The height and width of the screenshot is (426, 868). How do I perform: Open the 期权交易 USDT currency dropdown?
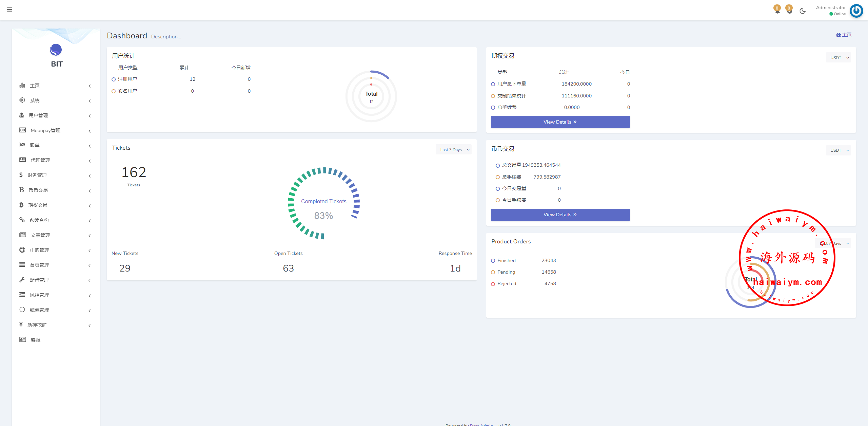[839, 58]
